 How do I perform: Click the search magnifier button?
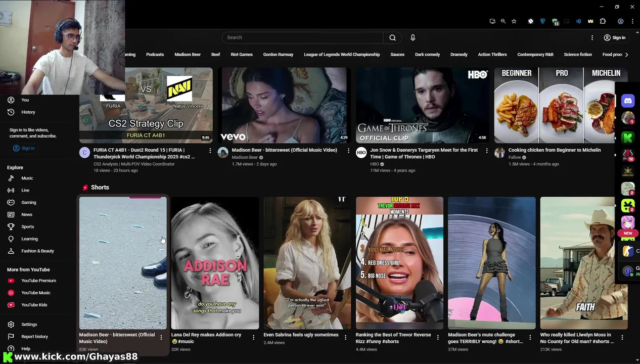392,37
